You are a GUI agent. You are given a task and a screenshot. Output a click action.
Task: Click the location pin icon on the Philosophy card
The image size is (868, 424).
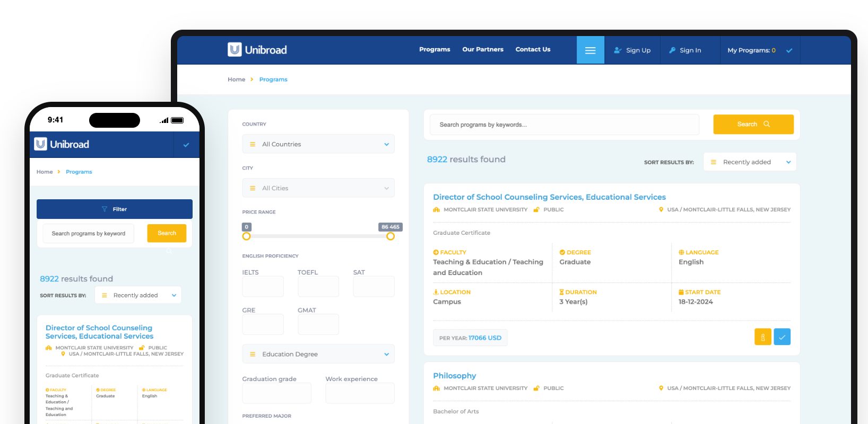(661, 388)
